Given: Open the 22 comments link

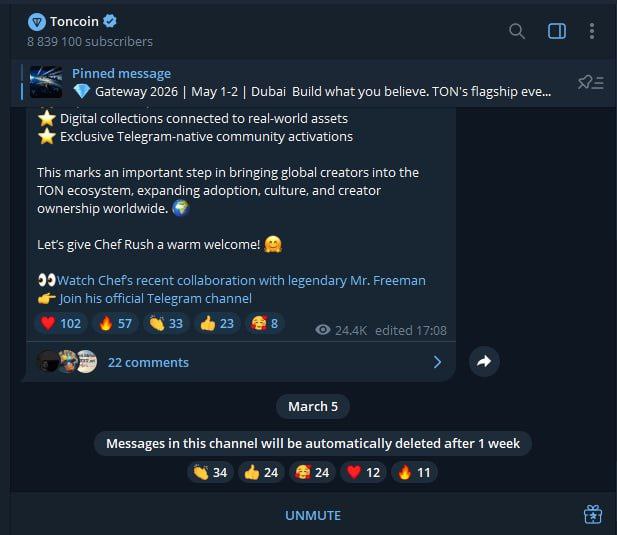Looking at the screenshot, I should pyautogui.click(x=148, y=362).
